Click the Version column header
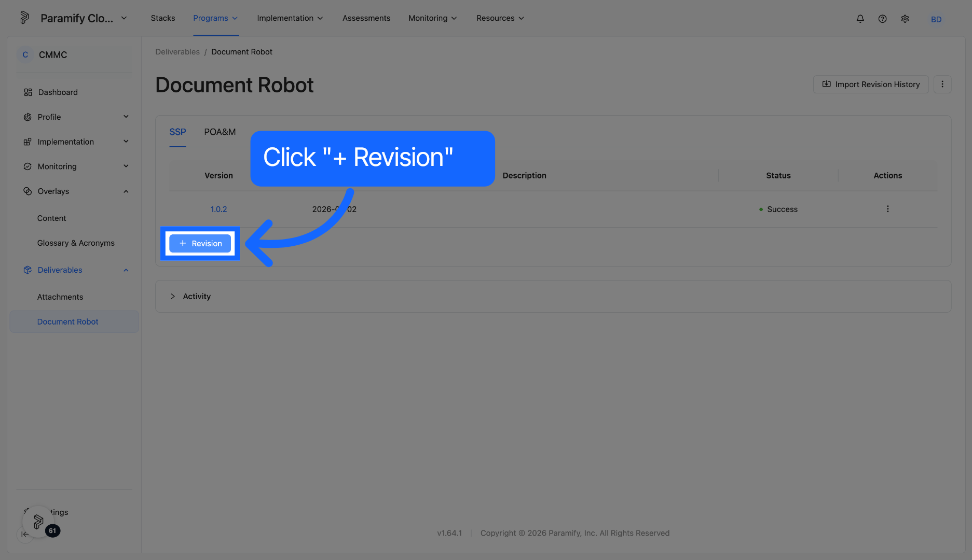 [218, 176]
